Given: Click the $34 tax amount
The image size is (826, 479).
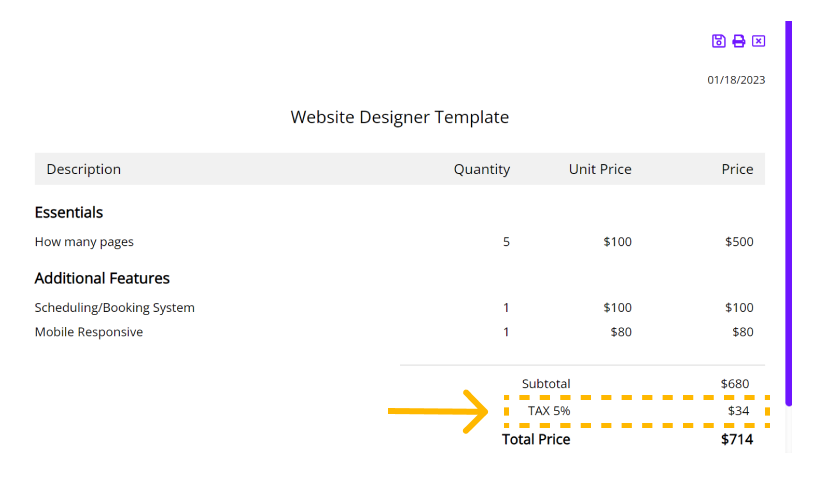Looking at the screenshot, I should pos(739,411).
